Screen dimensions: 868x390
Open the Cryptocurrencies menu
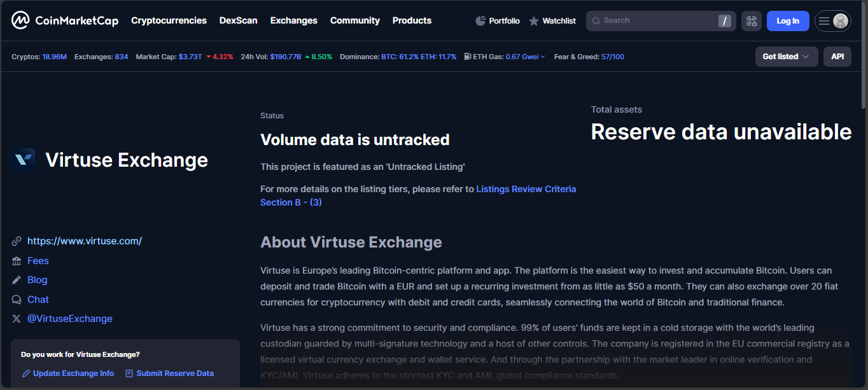(169, 20)
